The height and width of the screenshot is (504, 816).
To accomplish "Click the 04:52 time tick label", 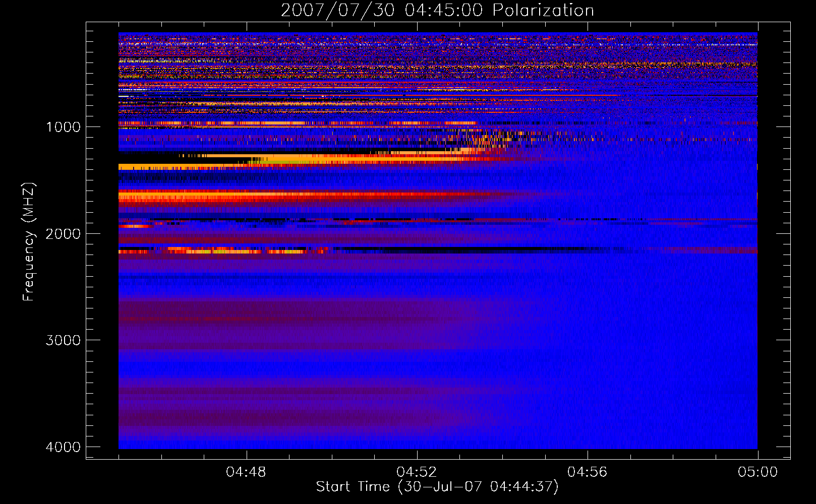I will point(417,472).
